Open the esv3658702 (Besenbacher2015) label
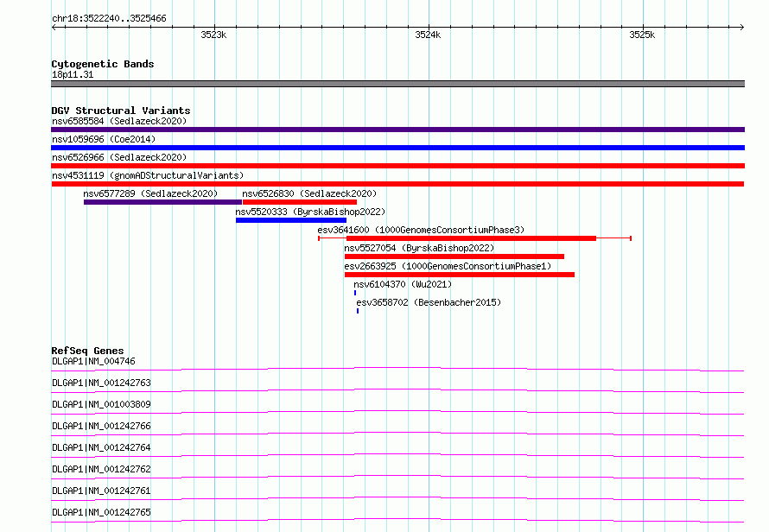 (429, 302)
